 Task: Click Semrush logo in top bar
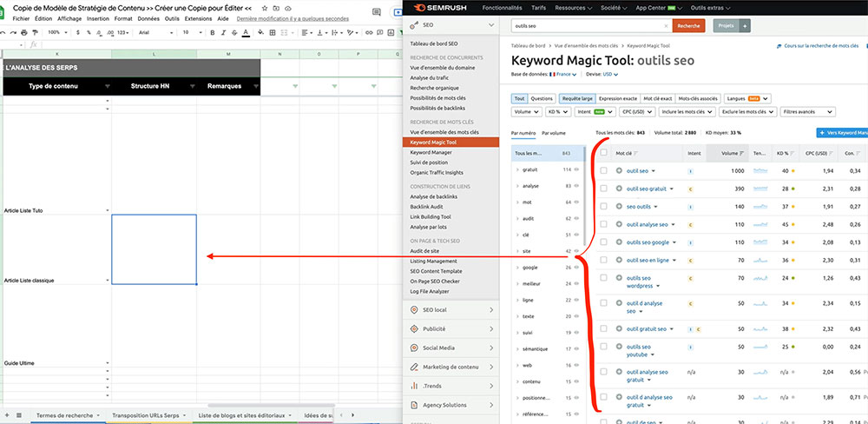click(441, 9)
